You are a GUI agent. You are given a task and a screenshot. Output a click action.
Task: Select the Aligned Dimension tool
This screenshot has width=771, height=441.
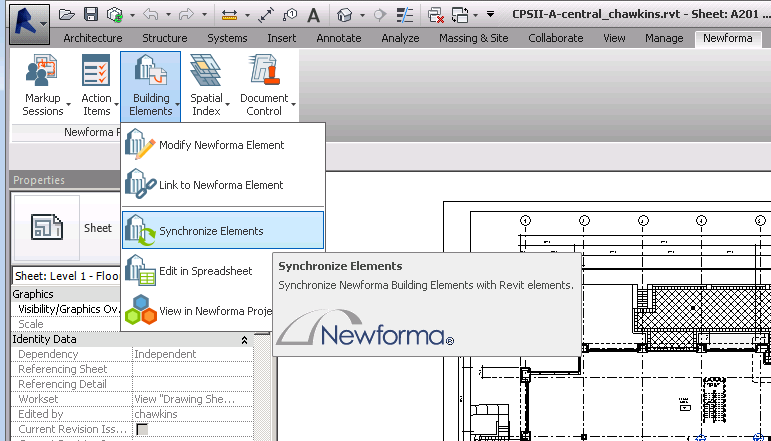[266, 15]
